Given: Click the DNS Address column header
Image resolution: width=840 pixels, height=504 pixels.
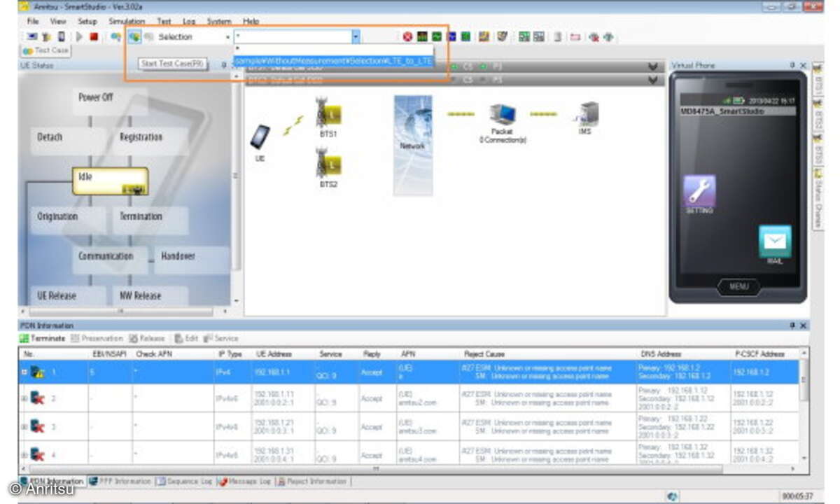Looking at the screenshot, I should click(x=660, y=354).
